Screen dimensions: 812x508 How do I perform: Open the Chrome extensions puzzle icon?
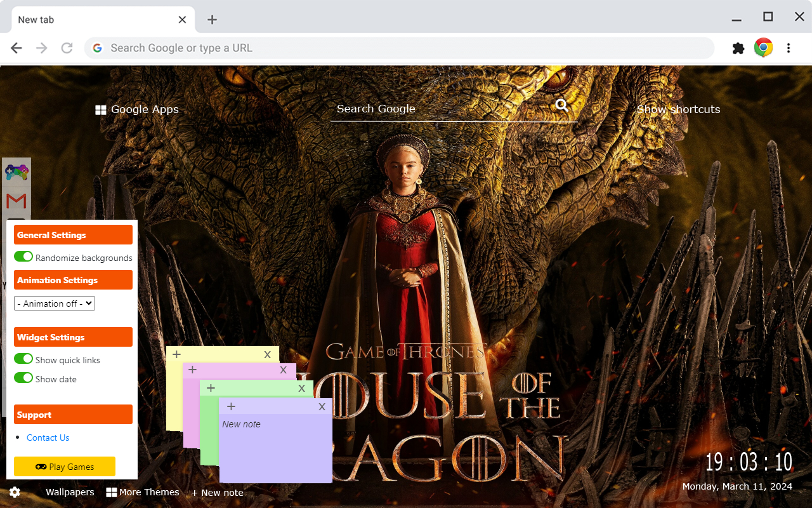click(738, 48)
